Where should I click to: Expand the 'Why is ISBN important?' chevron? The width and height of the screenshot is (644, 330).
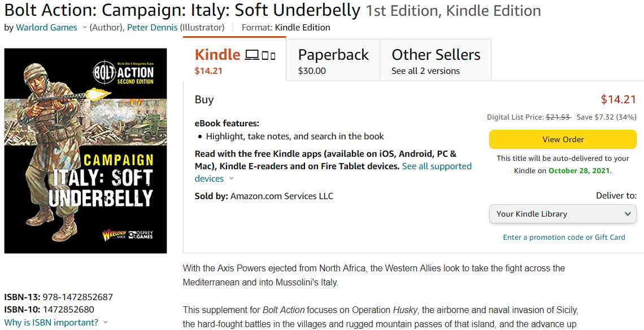pos(105,323)
